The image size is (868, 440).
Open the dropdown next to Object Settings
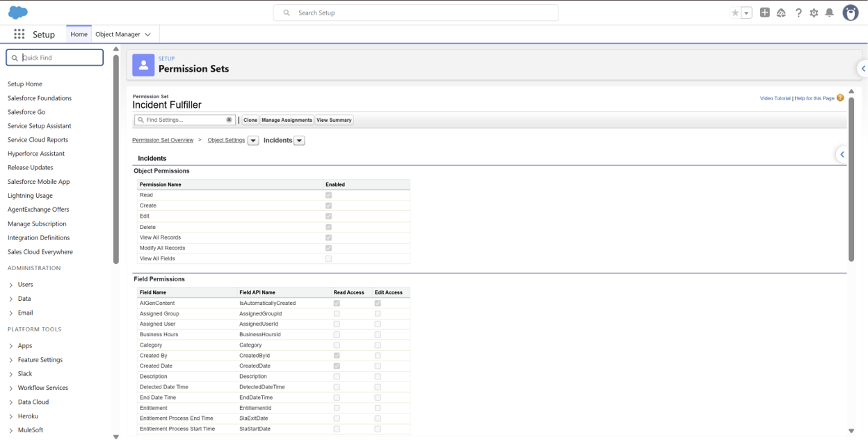(x=253, y=141)
